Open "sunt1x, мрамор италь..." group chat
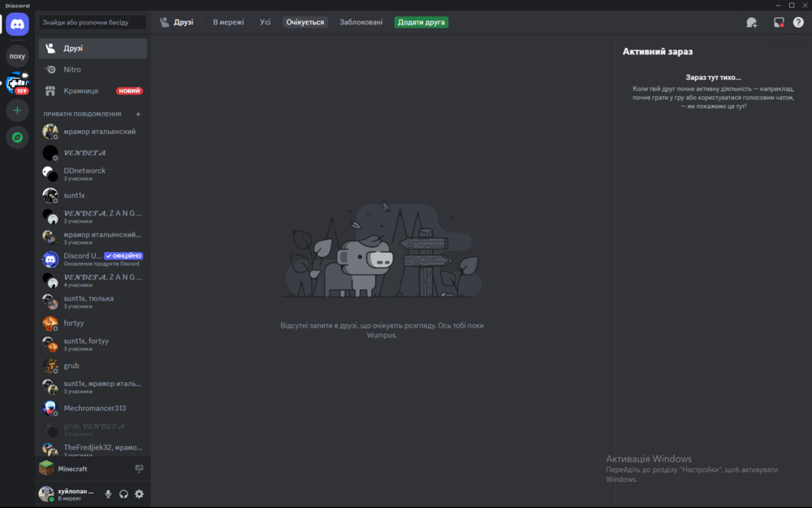Viewport: 812px width, 508px height. click(93, 387)
